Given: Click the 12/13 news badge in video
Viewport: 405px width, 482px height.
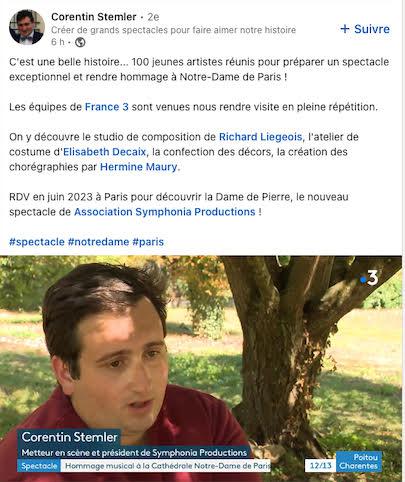Looking at the screenshot, I should (x=320, y=466).
